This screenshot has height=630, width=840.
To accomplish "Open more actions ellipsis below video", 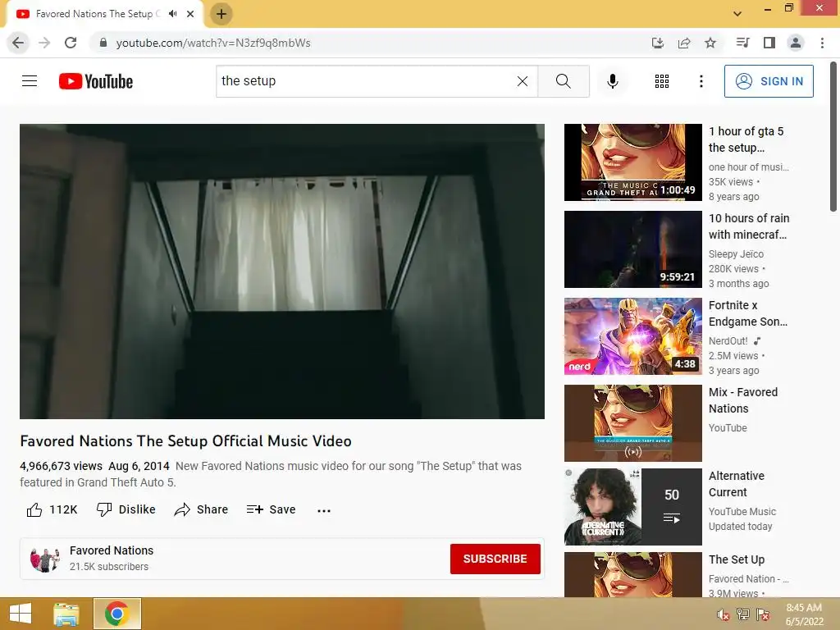I will click(323, 510).
